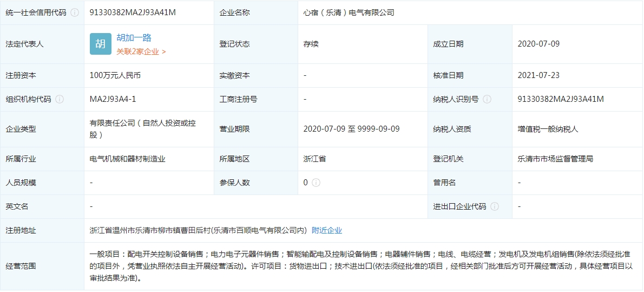Click the 胡 avatar thumbnail

point(101,44)
